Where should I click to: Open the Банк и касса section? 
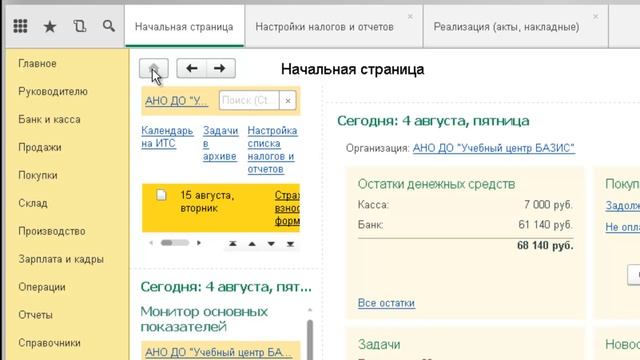point(49,120)
